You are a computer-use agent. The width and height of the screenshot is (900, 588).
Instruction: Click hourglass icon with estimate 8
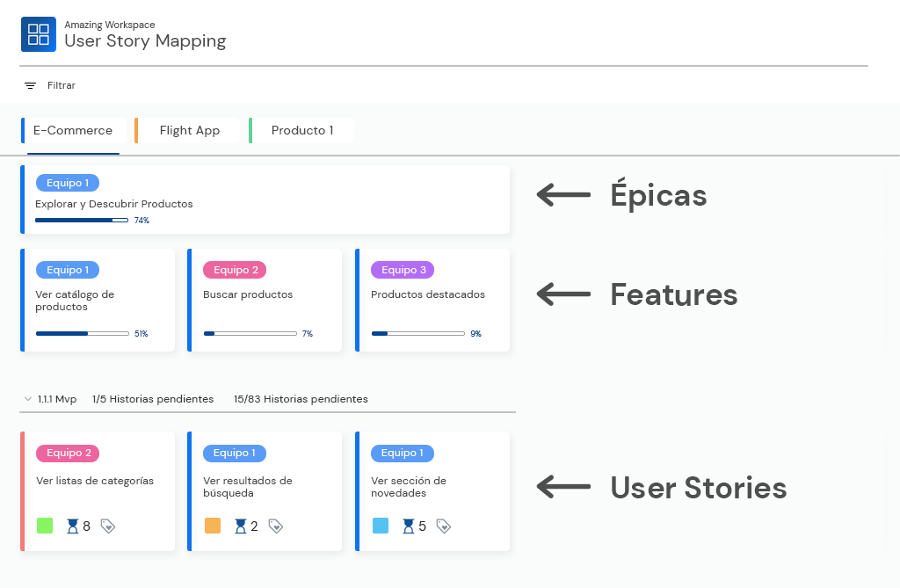tap(72, 526)
